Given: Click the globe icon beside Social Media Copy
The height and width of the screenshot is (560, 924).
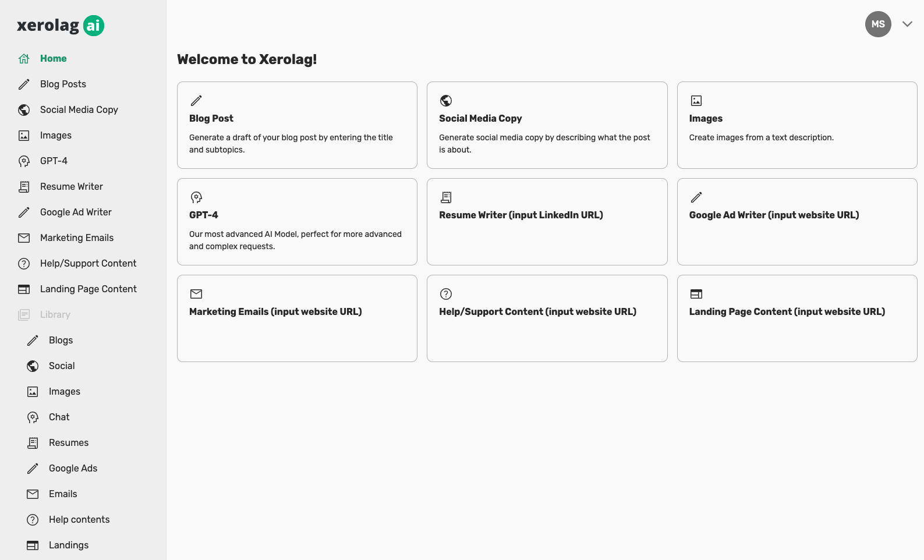Looking at the screenshot, I should [x=24, y=110].
